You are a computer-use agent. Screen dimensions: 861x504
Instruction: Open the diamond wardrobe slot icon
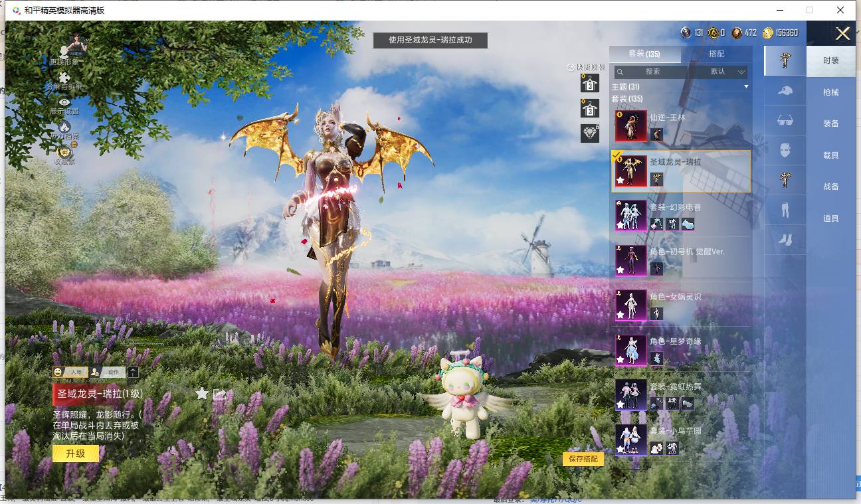(x=589, y=133)
